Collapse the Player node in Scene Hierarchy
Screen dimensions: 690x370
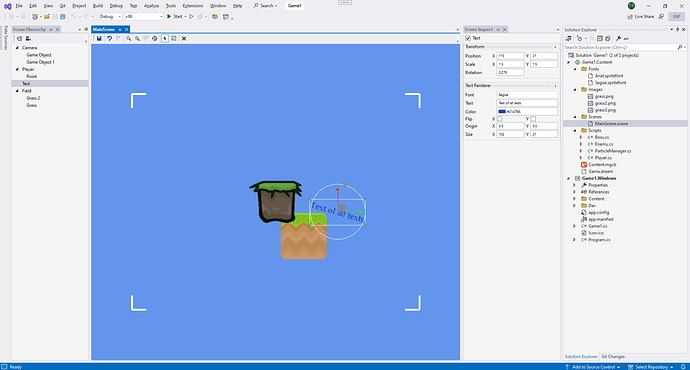(17, 70)
